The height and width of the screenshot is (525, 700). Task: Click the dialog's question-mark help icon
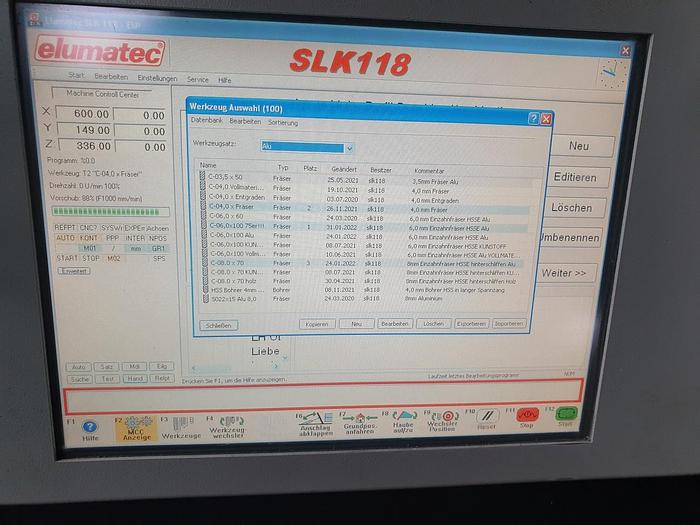[x=533, y=118]
